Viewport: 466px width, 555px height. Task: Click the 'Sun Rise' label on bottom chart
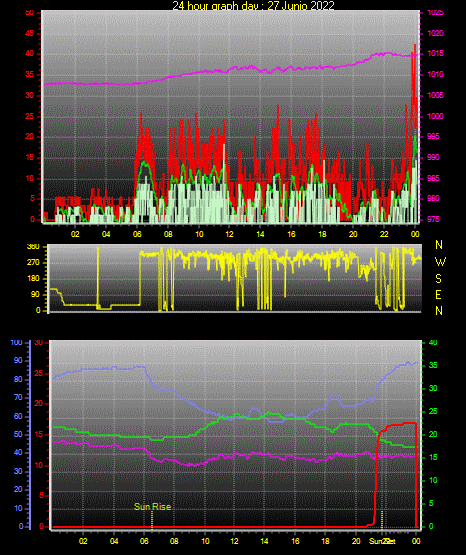(x=153, y=507)
